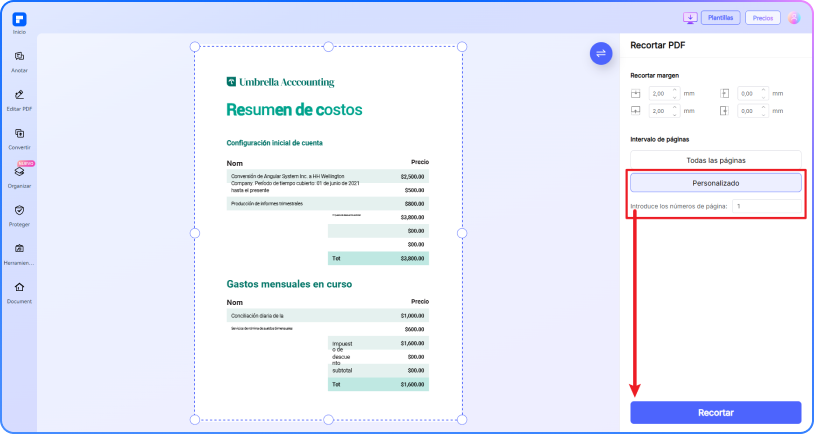Screen dimensions: 814x434
Task: Increase the left margin 0,00 stepper
Action: 764,90
